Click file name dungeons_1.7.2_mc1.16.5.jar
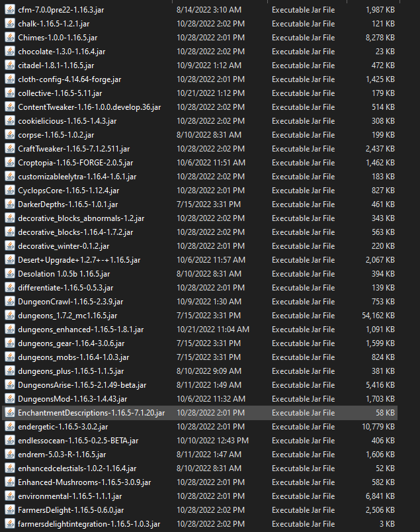The image size is (420, 532). 67,316
